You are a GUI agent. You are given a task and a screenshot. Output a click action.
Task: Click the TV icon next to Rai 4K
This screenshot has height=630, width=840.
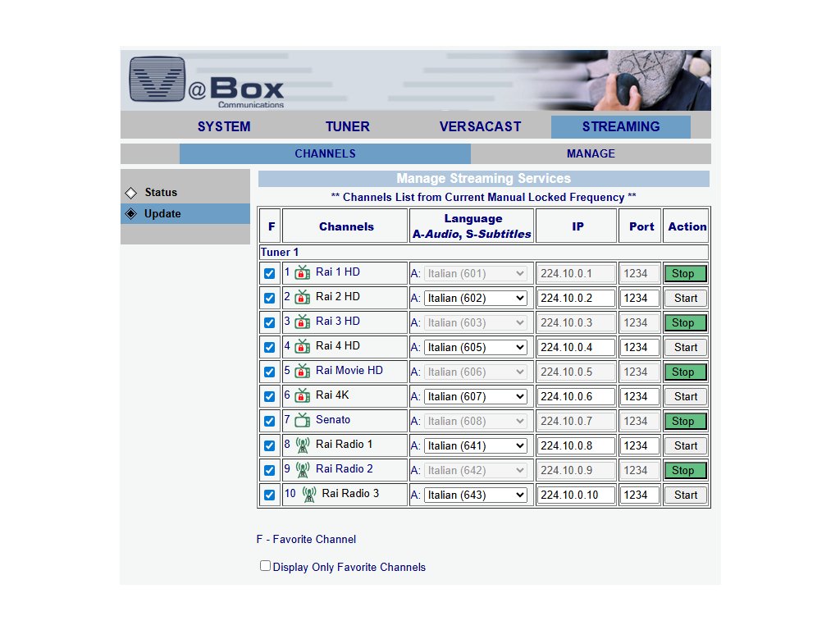(x=303, y=396)
